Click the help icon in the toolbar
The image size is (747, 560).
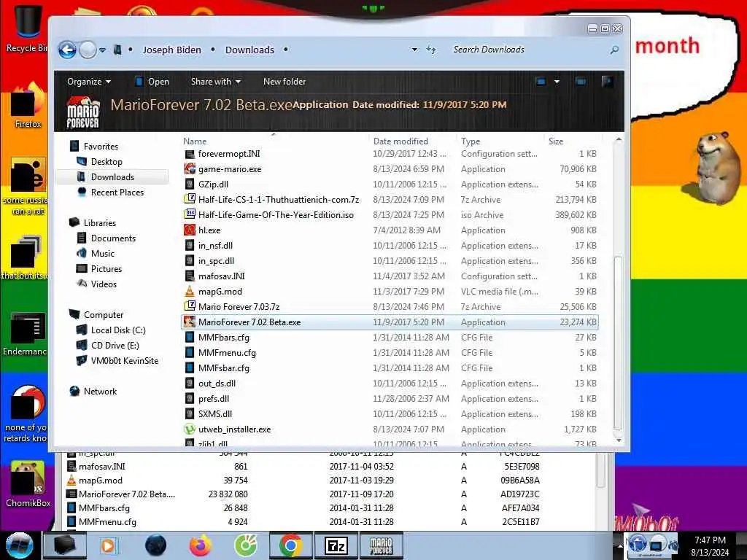point(608,82)
